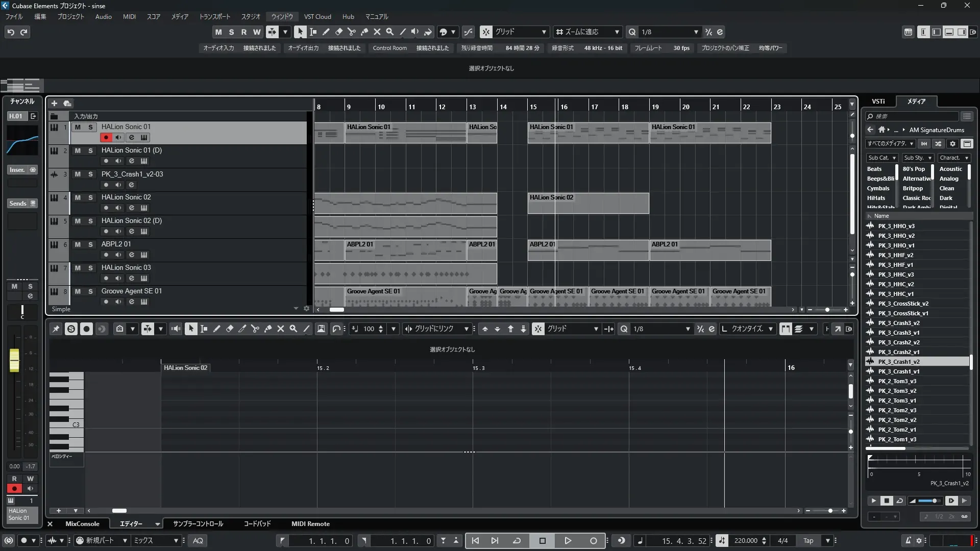
Task: Select the Zoom tool in main toolbar
Action: tap(389, 32)
